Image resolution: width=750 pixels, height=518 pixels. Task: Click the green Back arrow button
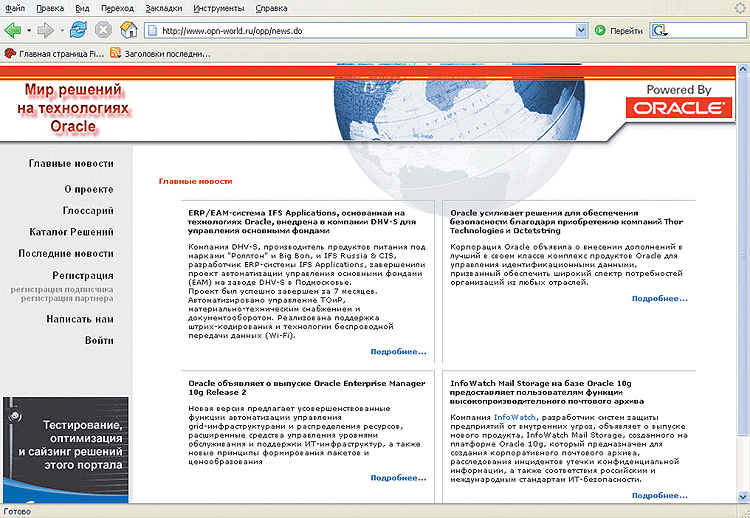[12, 31]
